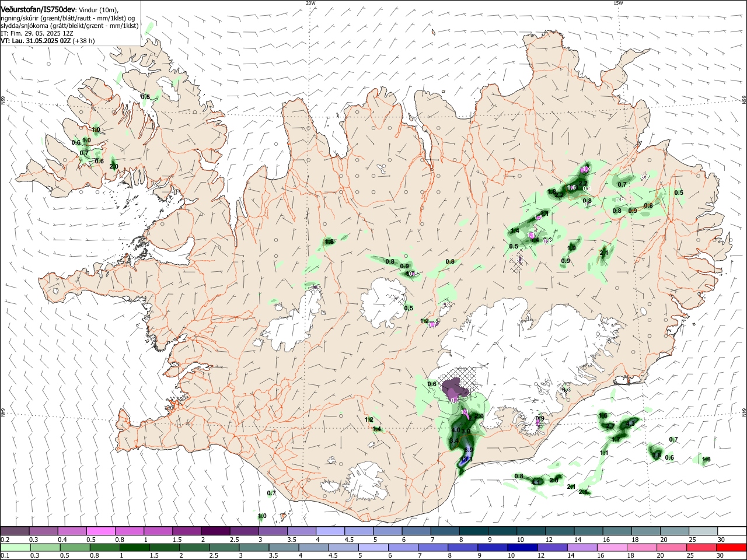Select bright pink snow swatch between 0.5 and 0.8
Screen dimensions: 747x560
point(100,531)
